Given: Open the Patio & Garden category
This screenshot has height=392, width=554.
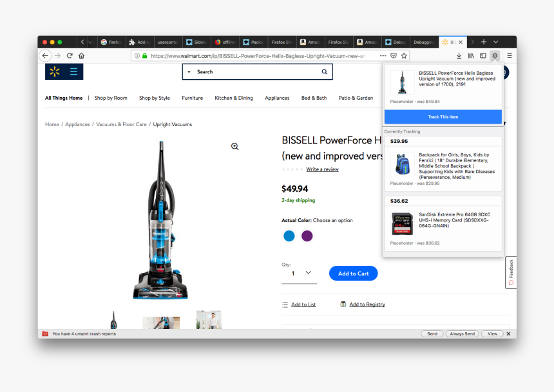Looking at the screenshot, I should (x=356, y=98).
